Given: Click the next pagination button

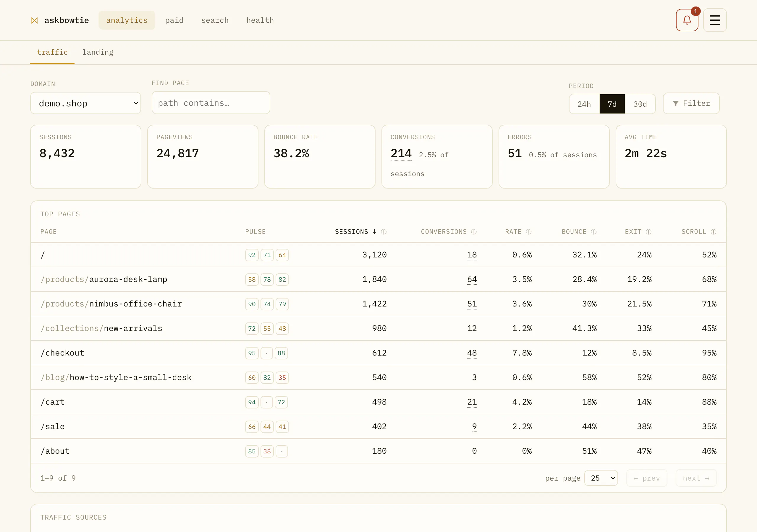Looking at the screenshot, I should [x=696, y=478].
